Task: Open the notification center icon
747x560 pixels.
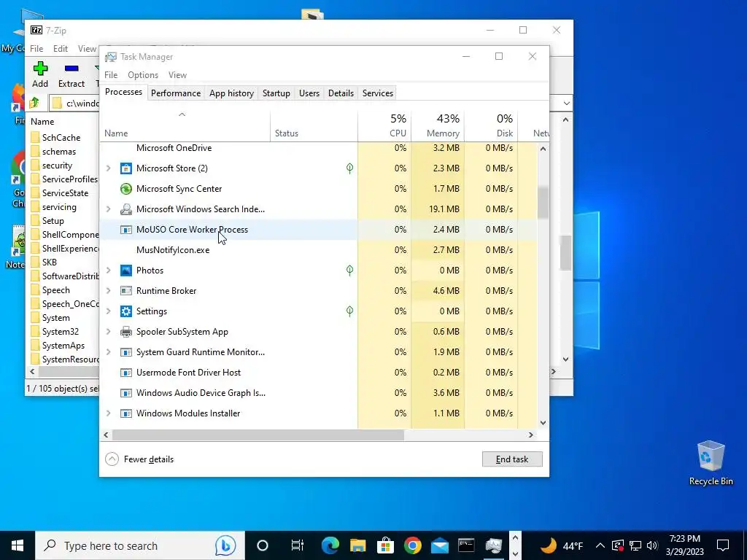Action: pos(723,545)
